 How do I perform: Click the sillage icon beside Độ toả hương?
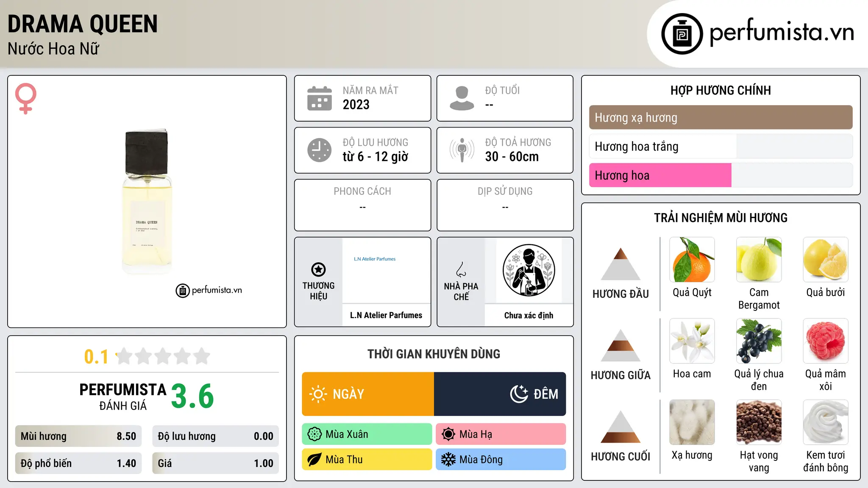[462, 150]
